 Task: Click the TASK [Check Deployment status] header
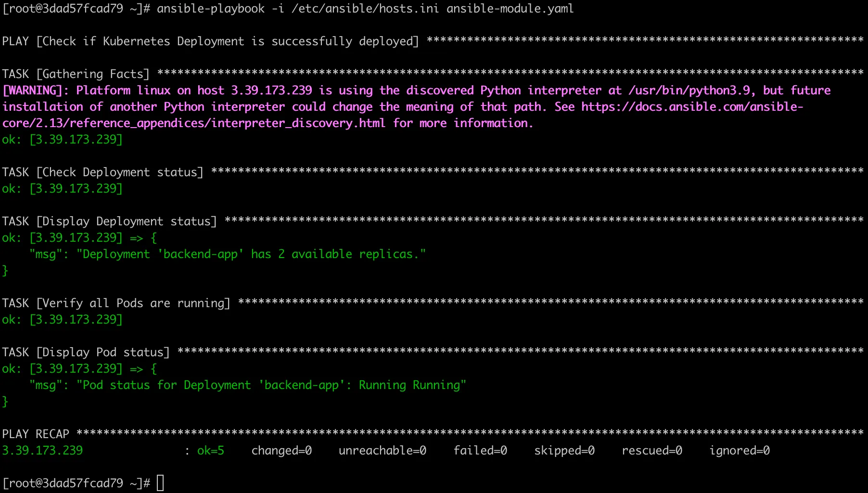(103, 172)
